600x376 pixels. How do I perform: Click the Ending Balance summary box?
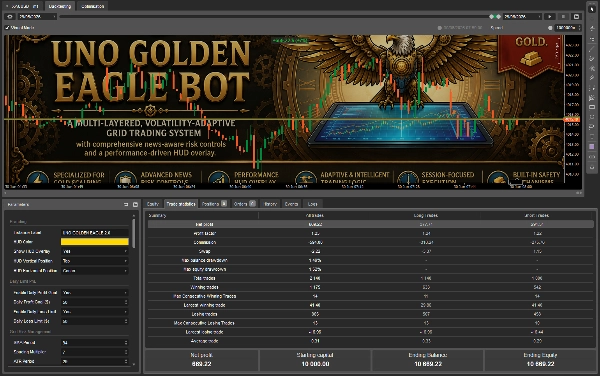428,360
